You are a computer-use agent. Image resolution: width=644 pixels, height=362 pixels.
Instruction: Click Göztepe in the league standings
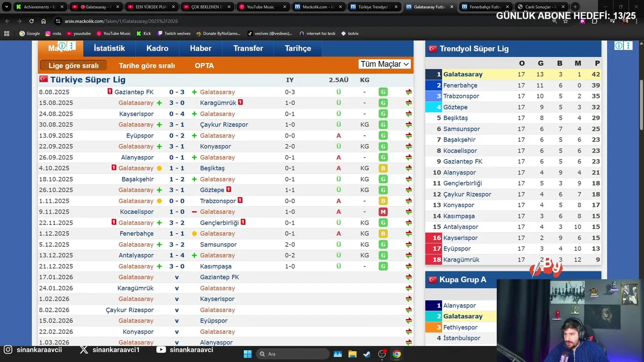click(x=455, y=107)
